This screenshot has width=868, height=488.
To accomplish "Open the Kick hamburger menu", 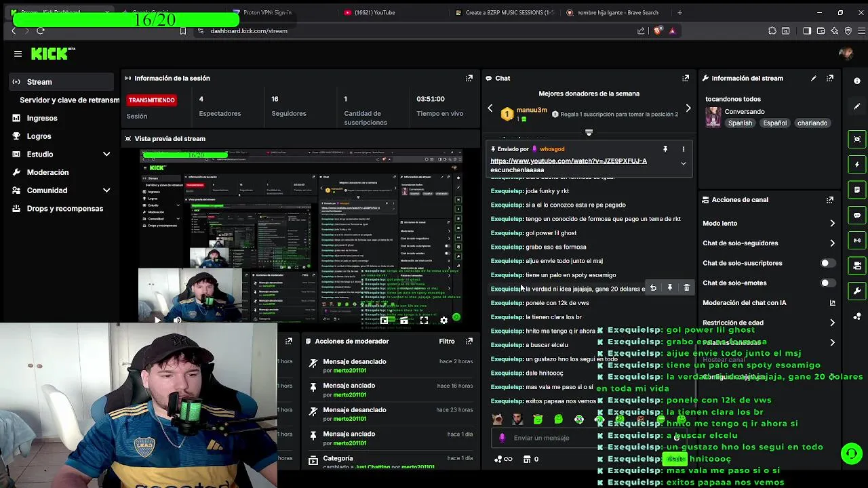I will 18,54.
